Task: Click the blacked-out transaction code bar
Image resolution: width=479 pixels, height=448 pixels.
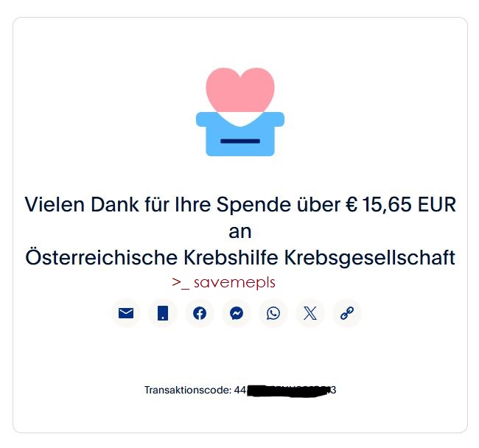Action: pyautogui.click(x=288, y=391)
